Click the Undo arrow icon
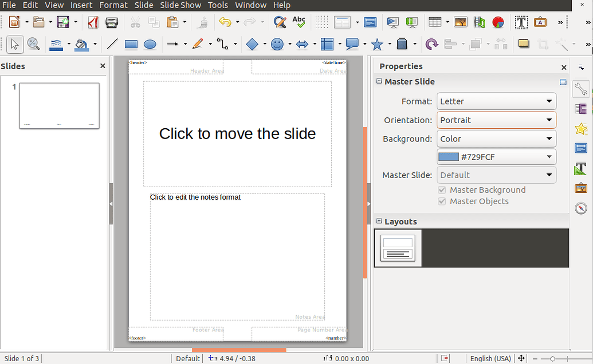 click(x=225, y=22)
